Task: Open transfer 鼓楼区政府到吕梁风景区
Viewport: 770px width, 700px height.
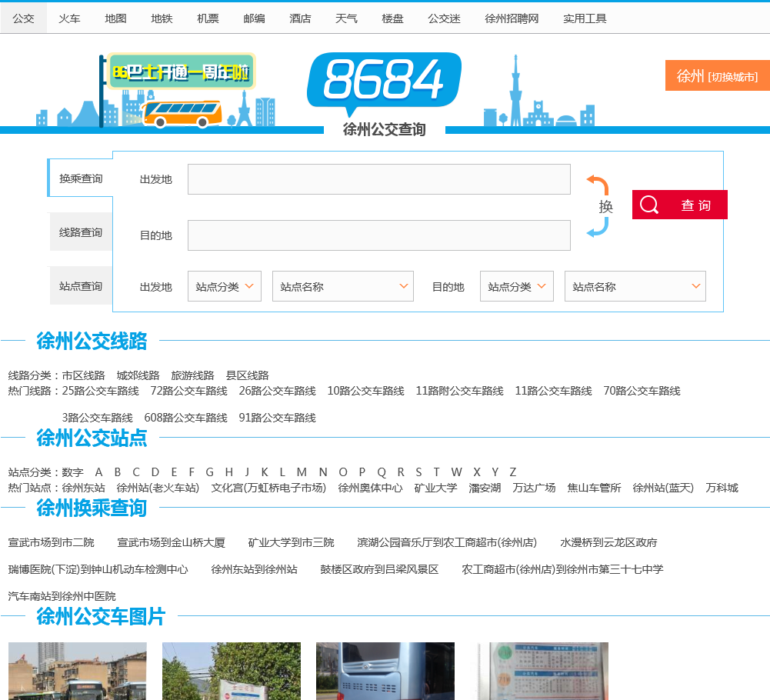Action: pos(379,570)
